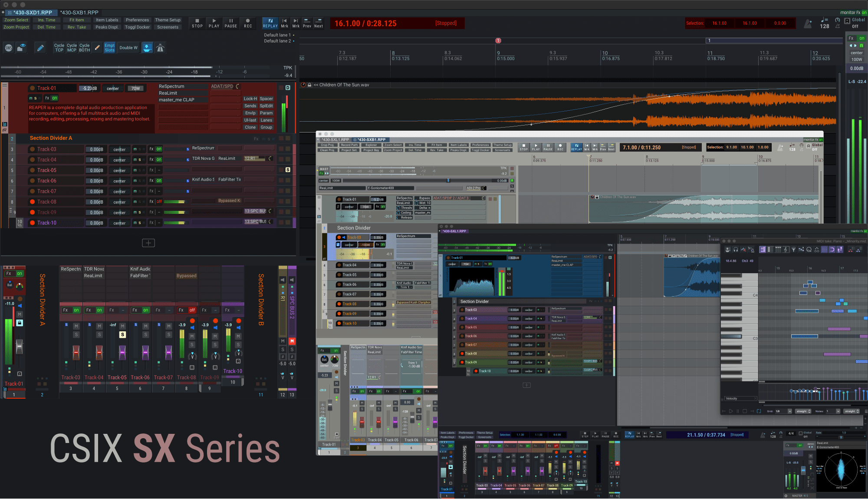The image size is (868, 499).
Task: Arm the record button on Track-08
Action: (x=32, y=202)
